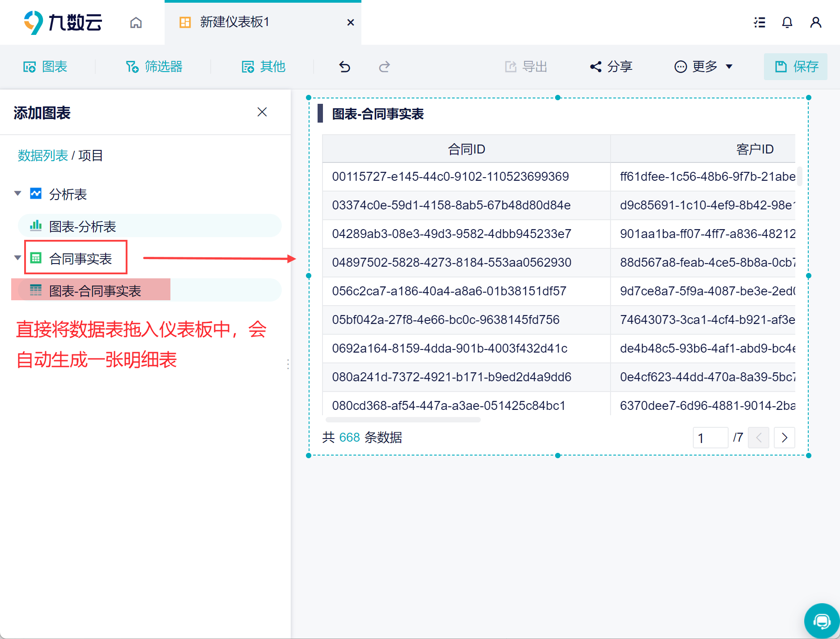Click the 分享 button
This screenshot has width=840, height=639.
[611, 67]
